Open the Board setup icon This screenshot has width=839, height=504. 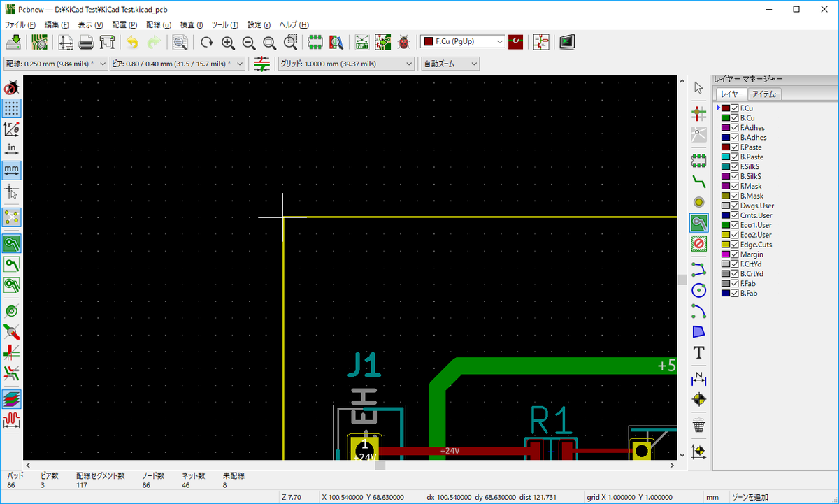[x=40, y=42]
